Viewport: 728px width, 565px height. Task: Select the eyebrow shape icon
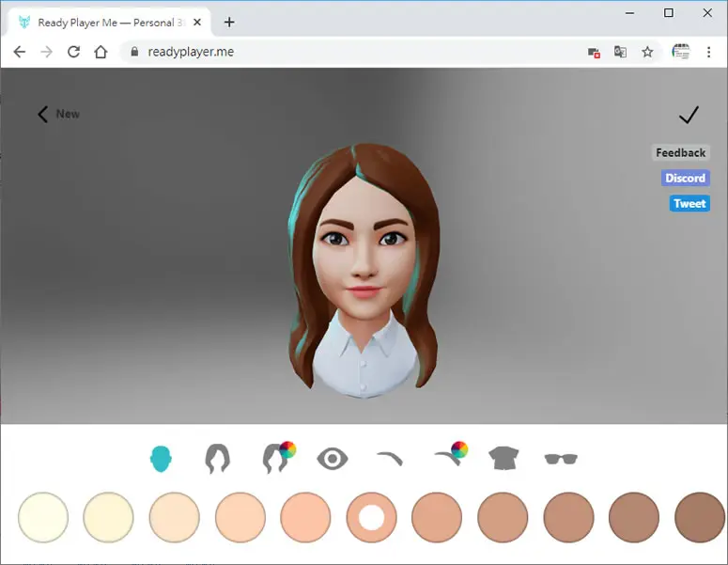coord(390,459)
